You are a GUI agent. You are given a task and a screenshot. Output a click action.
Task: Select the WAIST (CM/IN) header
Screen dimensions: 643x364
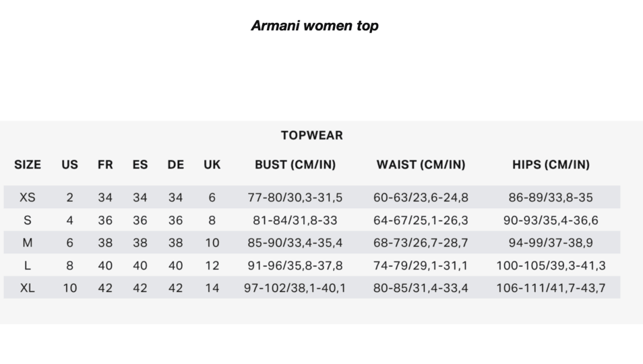421,164
